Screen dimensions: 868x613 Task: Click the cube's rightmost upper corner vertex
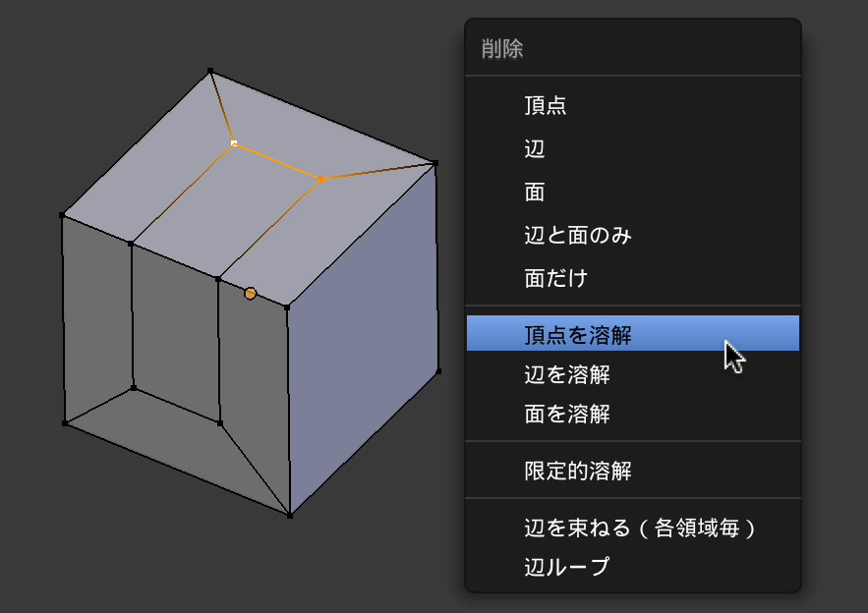(435, 163)
